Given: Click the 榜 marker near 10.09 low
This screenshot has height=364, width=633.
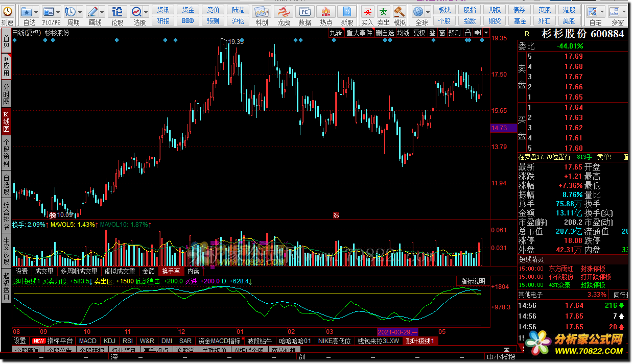Looking at the screenshot, I should tap(53, 215).
